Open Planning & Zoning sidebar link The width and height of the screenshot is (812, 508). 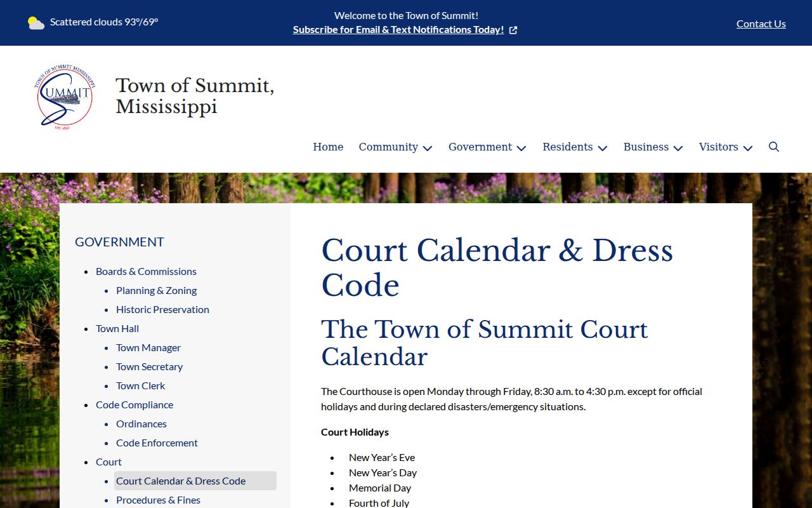click(x=156, y=290)
